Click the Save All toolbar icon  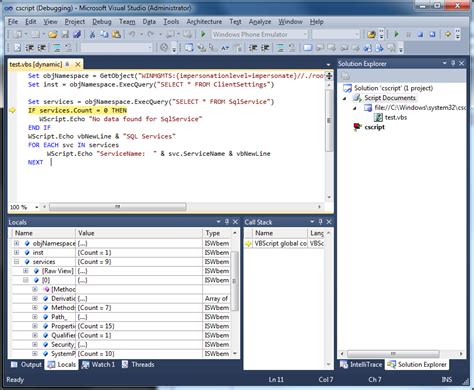77,34
